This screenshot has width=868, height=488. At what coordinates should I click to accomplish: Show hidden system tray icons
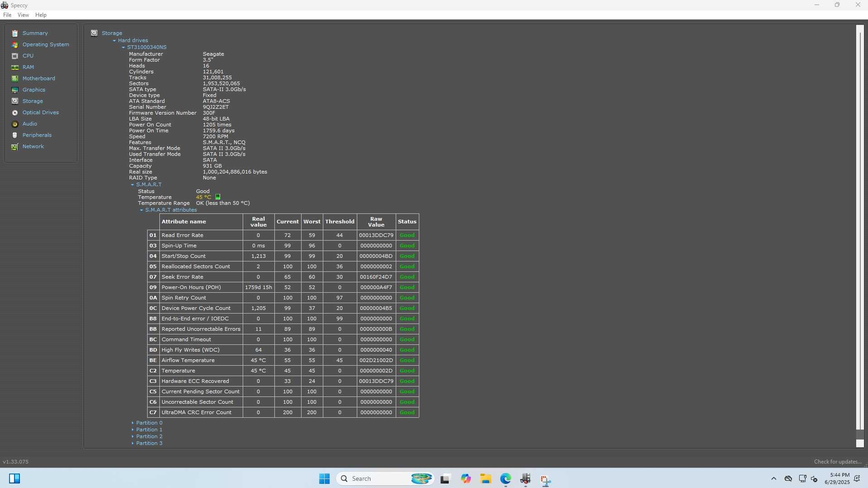(x=773, y=478)
